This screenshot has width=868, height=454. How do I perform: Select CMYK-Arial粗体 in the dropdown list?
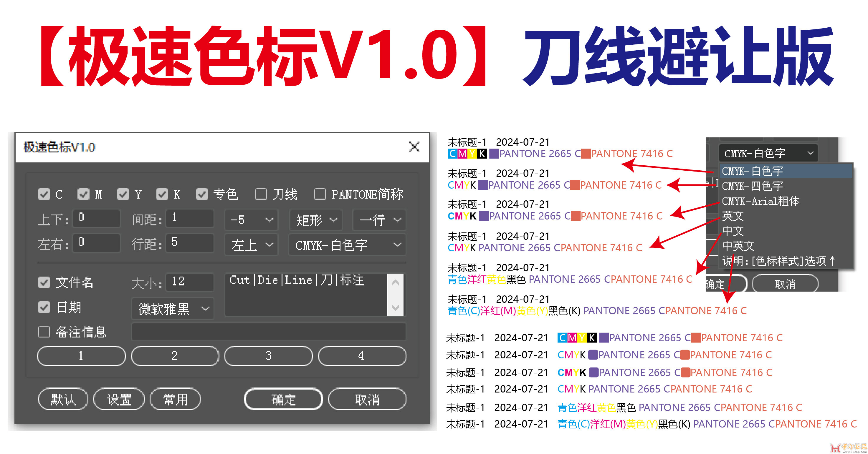pos(786,201)
